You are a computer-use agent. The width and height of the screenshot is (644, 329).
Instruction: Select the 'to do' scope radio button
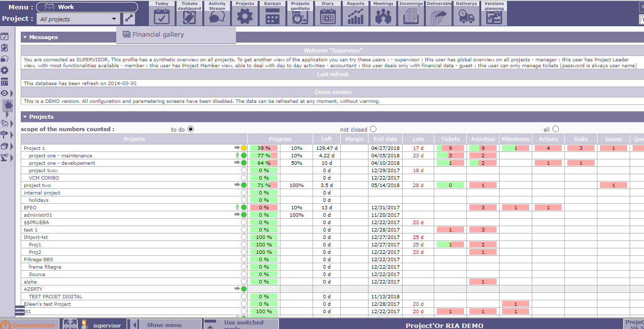pos(190,129)
